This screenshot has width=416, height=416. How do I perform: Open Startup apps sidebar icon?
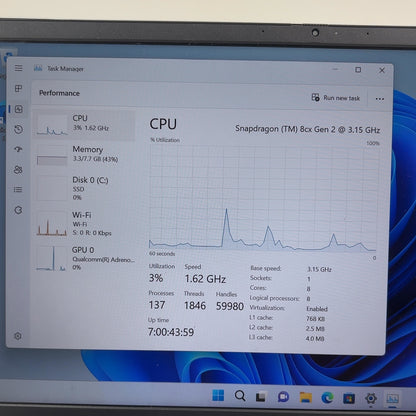point(19,149)
